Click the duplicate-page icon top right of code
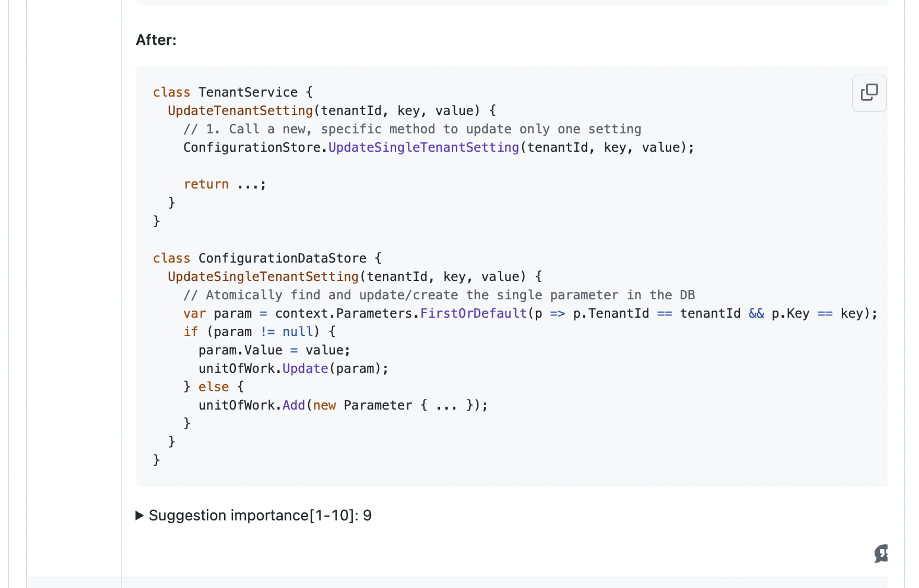 pyautogui.click(x=869, y=93)
